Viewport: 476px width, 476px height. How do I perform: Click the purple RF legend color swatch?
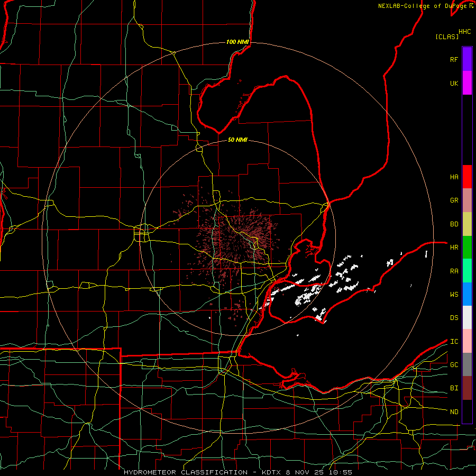467,59
